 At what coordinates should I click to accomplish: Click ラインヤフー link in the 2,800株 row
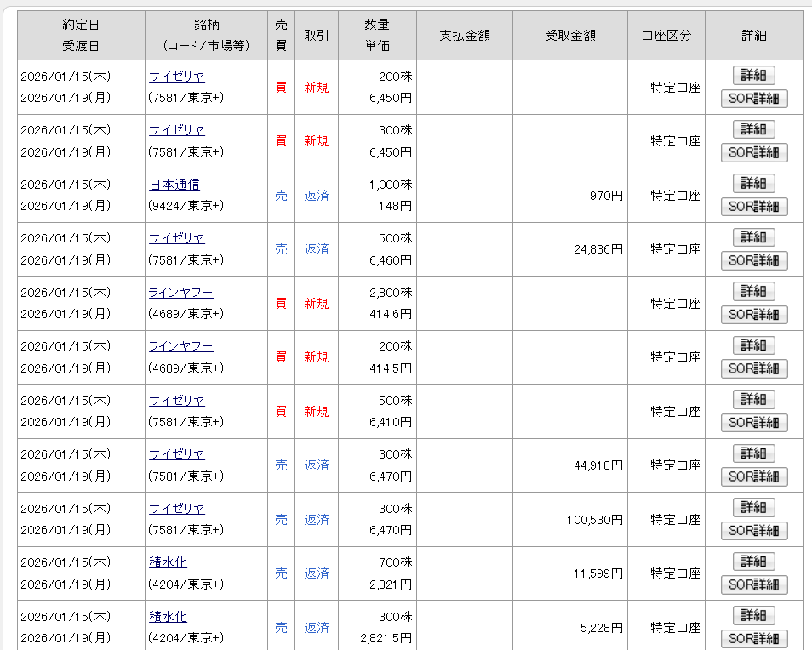click(x=180, y=293)
